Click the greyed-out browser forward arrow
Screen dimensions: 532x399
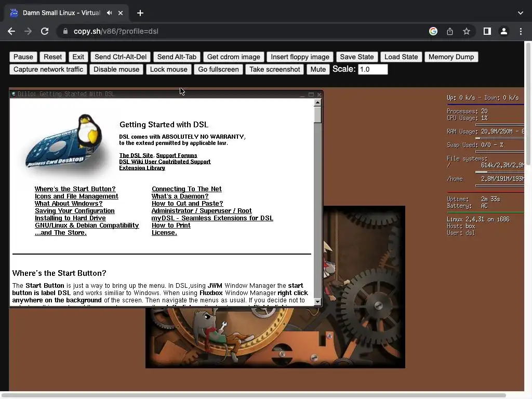(x=28, y=31)
